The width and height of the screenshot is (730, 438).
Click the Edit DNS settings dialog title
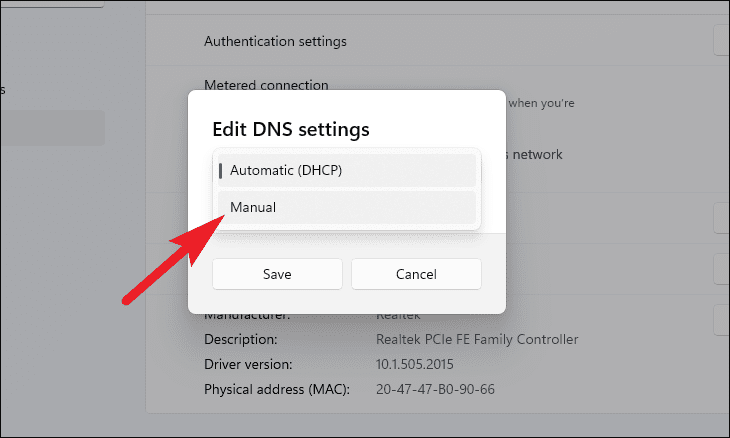(291, 129)
